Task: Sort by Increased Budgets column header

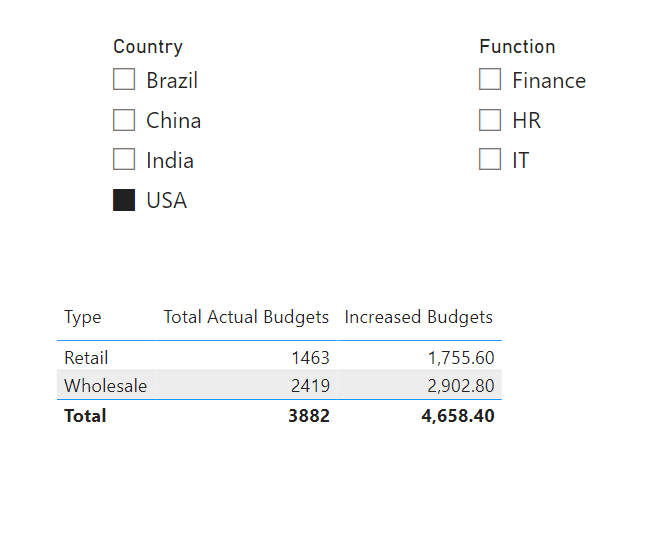Action: click(418, 317)
